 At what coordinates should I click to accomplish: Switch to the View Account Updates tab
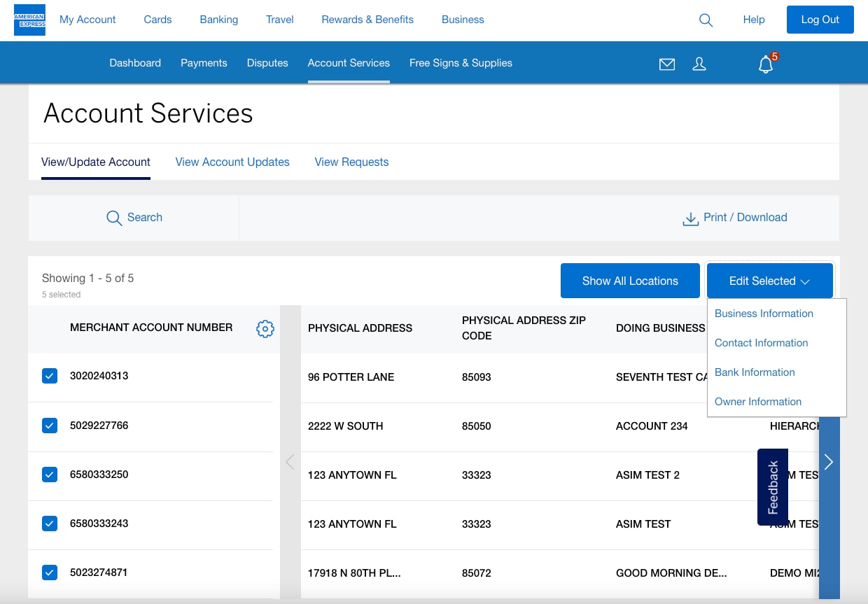click(x=232, y=162)
